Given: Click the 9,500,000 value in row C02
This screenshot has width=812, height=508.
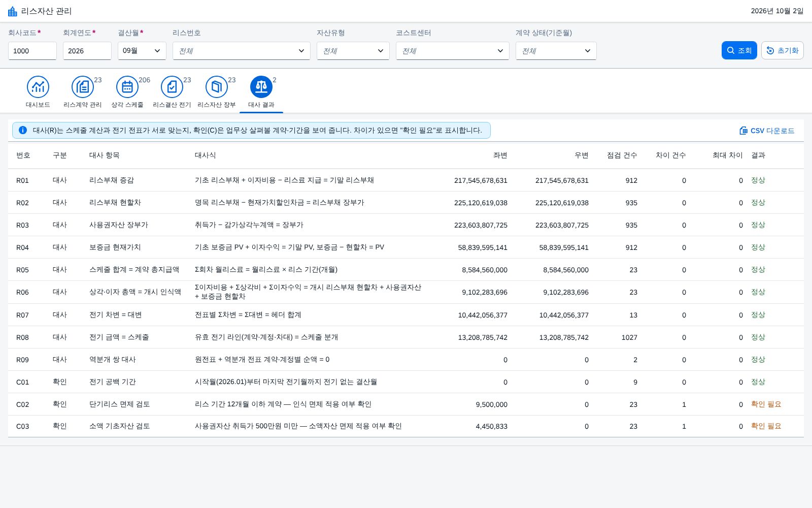Looking at the screenshot, I should 491,404.
